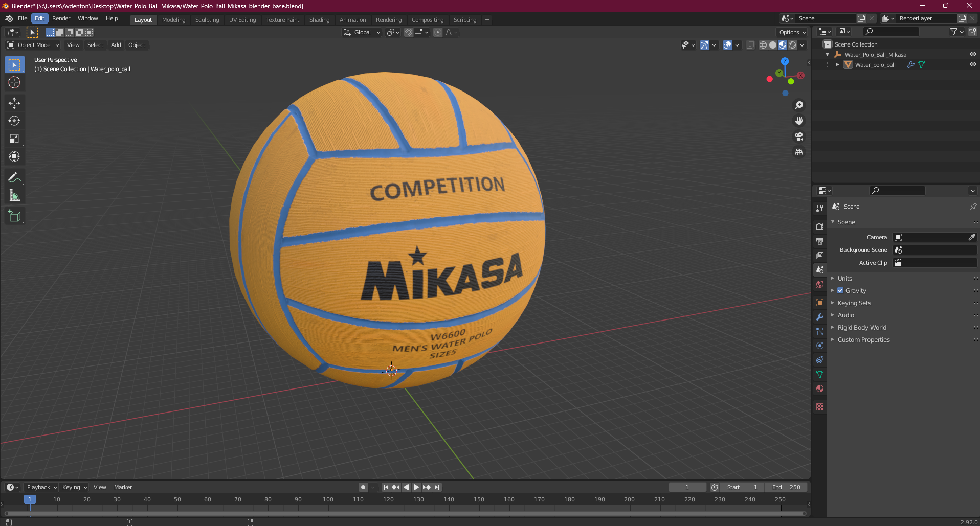Toggle X-ray view

point(750,45)
